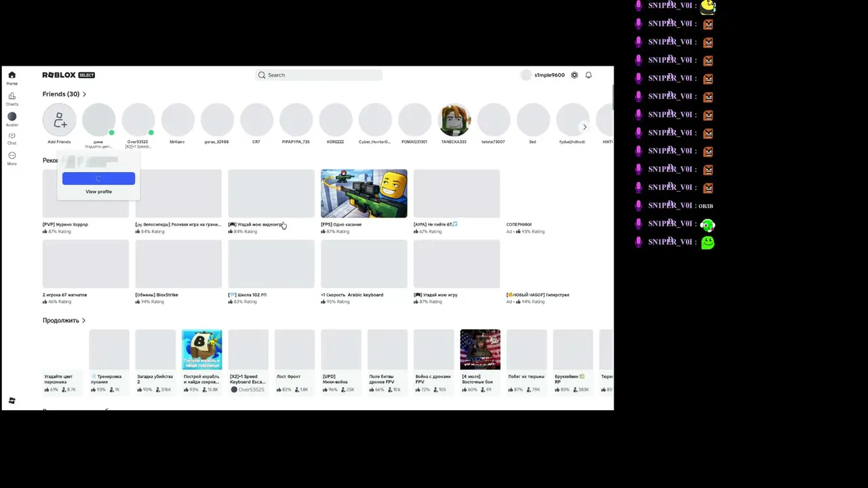The image size is (868, 488).
Task: Open the Школа 102 РП game thumbnail
Action: pos(271,264)
